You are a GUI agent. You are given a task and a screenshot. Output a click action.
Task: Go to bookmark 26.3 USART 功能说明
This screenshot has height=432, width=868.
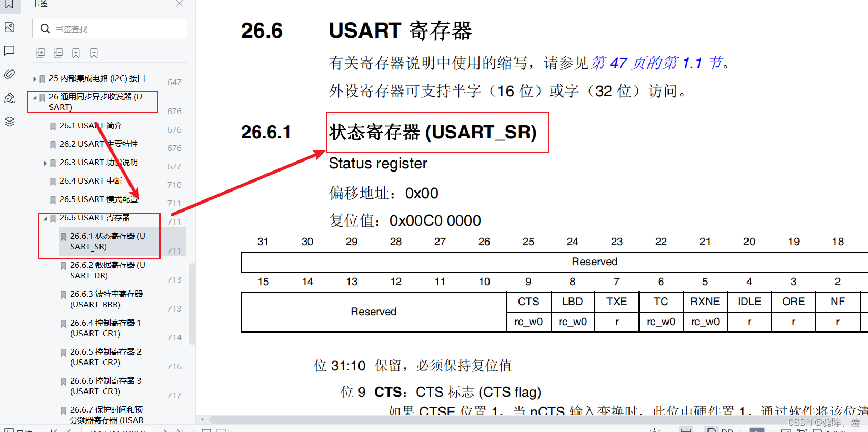click(98, 162)
